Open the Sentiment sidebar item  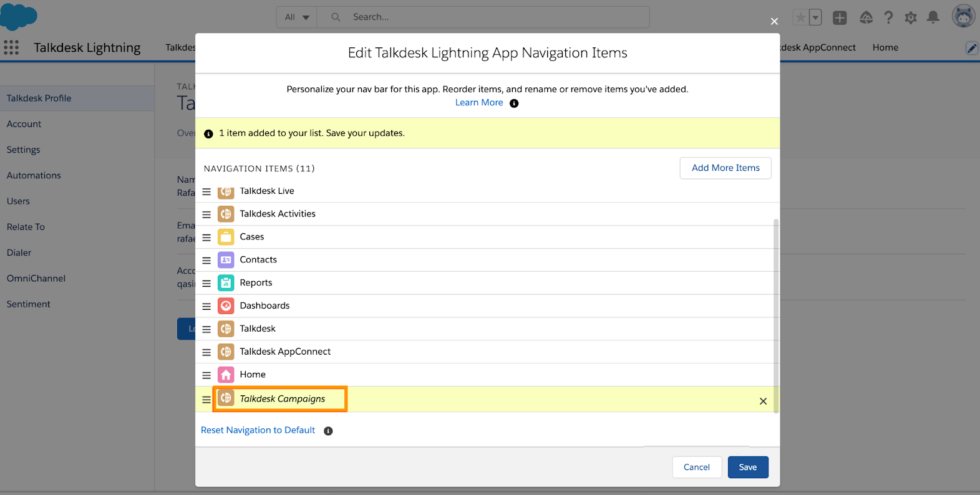[77, 304]
